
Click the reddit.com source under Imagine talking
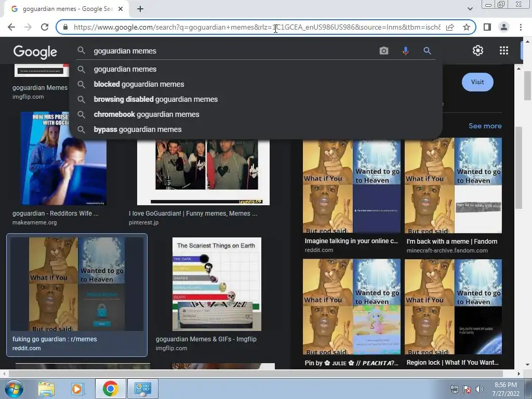pos(319,250)
